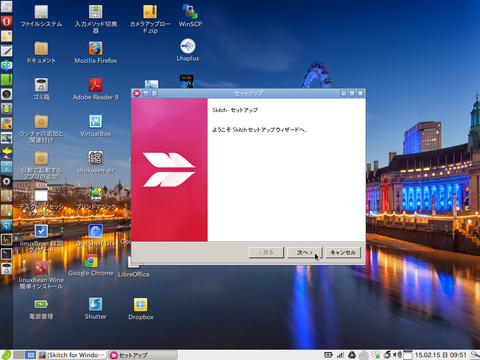
Task: Open the Kindle icon behind the setup window
Action: point(187,82)
